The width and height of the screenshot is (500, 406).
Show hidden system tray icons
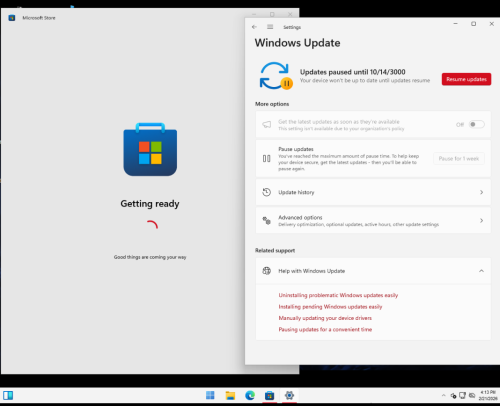coord(443,395)
